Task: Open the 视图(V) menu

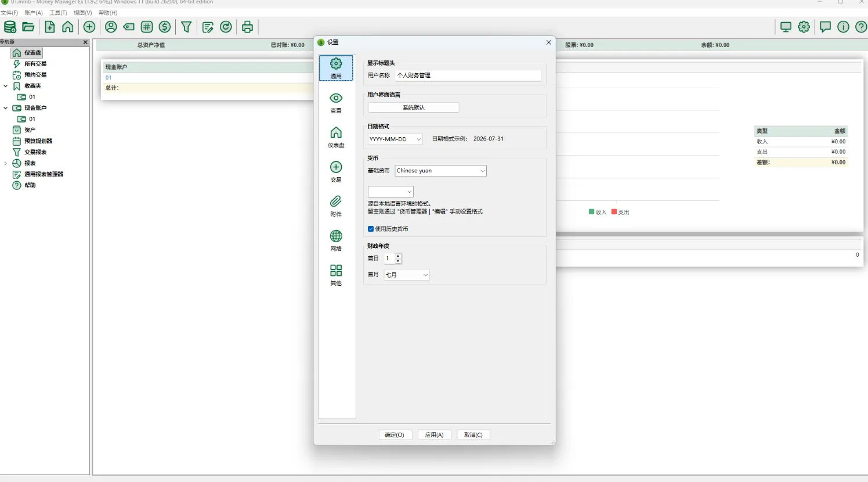Action: click(x=83, y=13)
